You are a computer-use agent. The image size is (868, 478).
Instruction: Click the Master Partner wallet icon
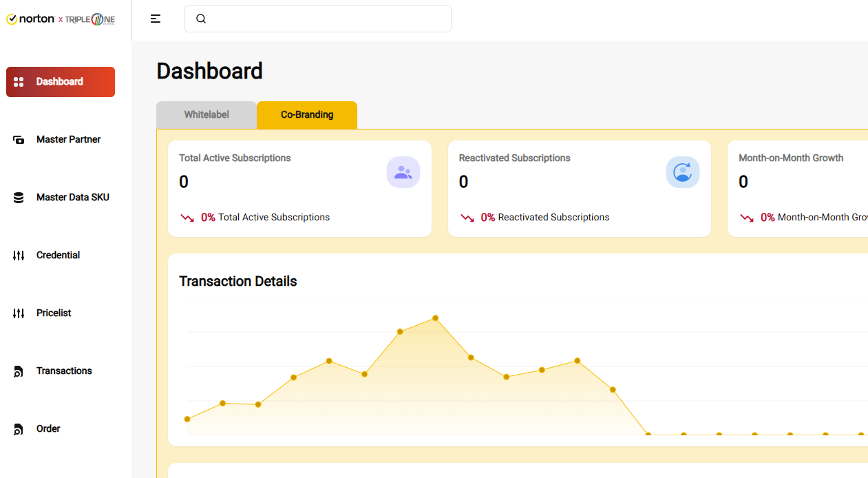pos(19,140)
